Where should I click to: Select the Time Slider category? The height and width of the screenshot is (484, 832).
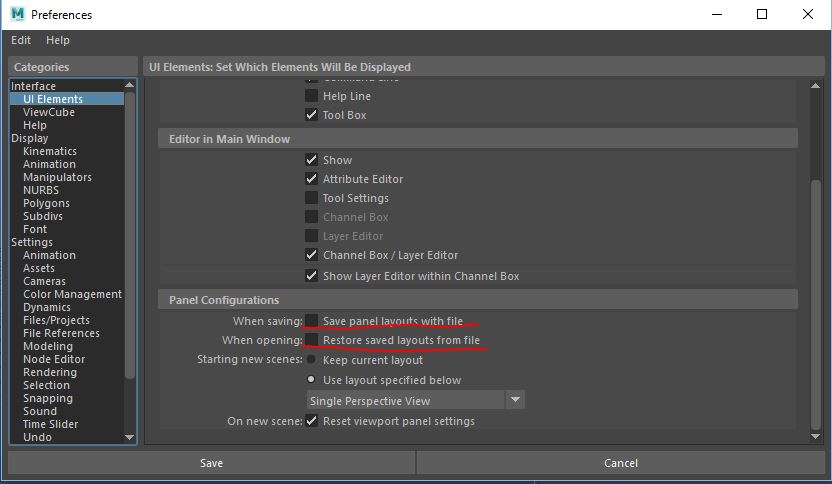[x=50, y=424]
